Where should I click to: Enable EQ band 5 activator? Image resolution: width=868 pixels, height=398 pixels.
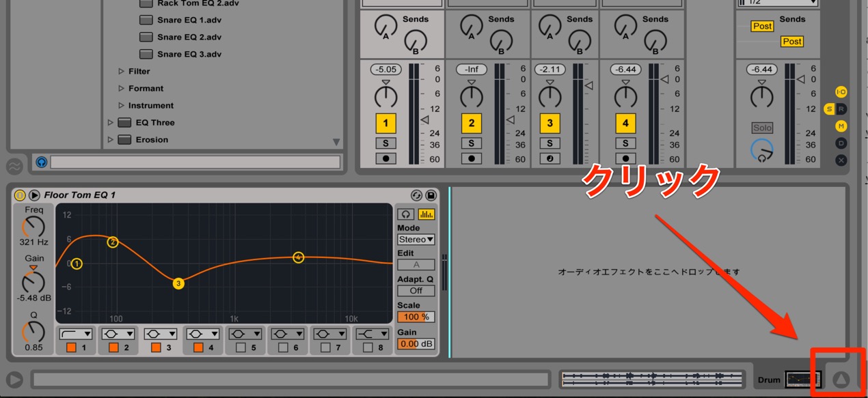pyautogui.click(x=241, y=347)
